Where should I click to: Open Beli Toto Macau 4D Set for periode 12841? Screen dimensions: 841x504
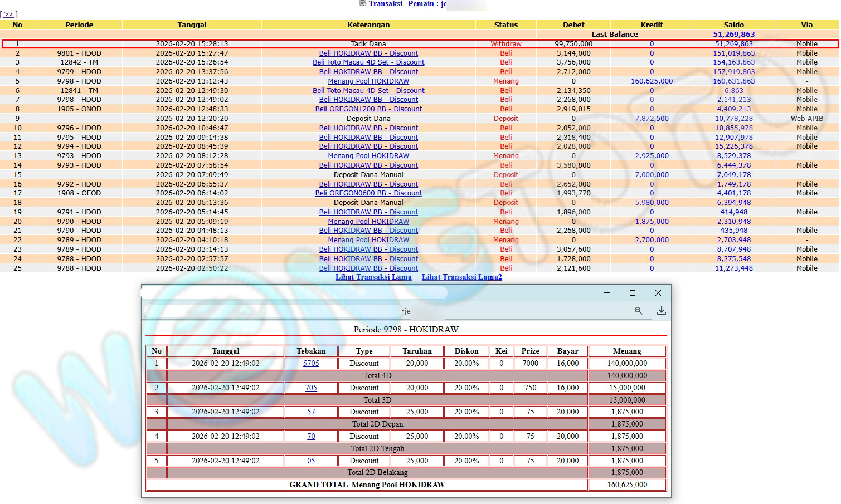tap(368, 91)
